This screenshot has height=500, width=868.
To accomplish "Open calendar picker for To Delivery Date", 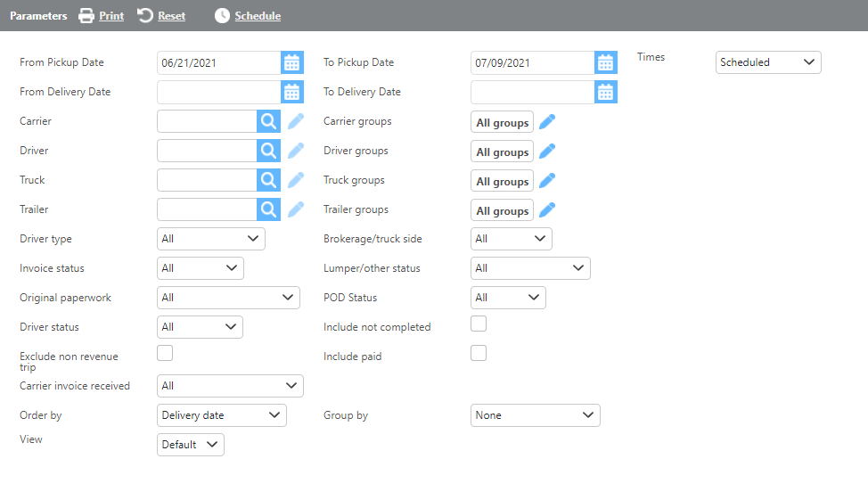I will pos(606,92).
